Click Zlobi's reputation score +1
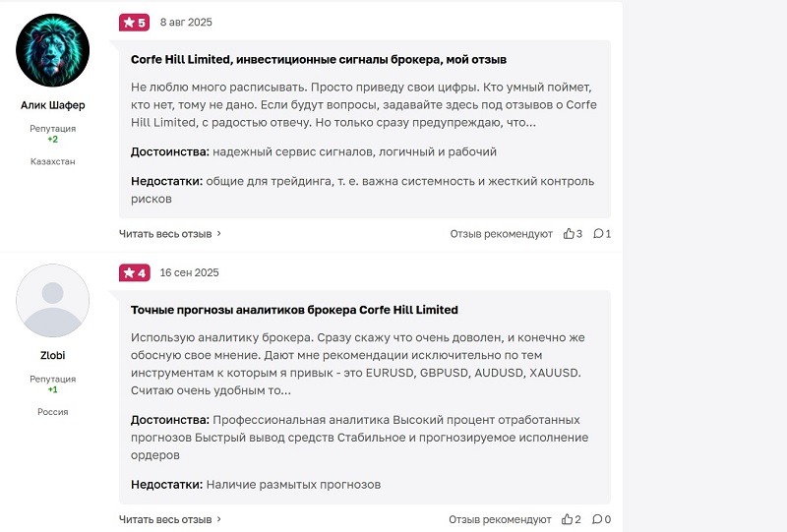This screenshot has height=532, width=787. coord(53,389)
